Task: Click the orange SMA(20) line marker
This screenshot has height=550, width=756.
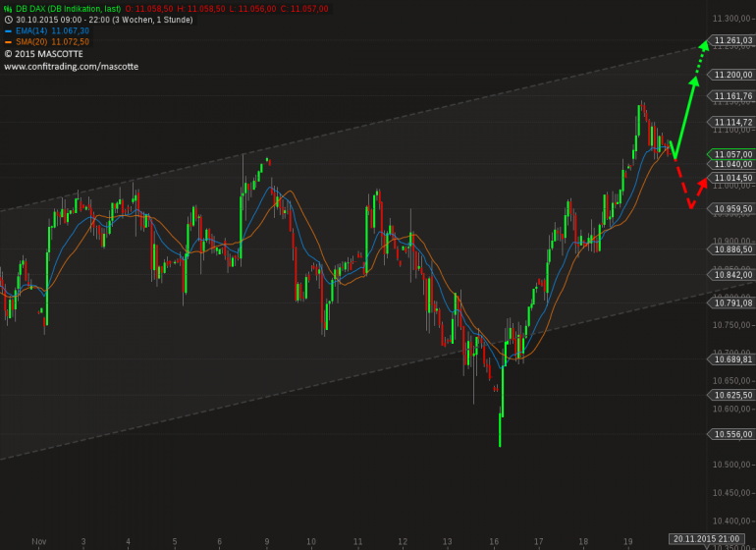Action: [x=8, y=42]
